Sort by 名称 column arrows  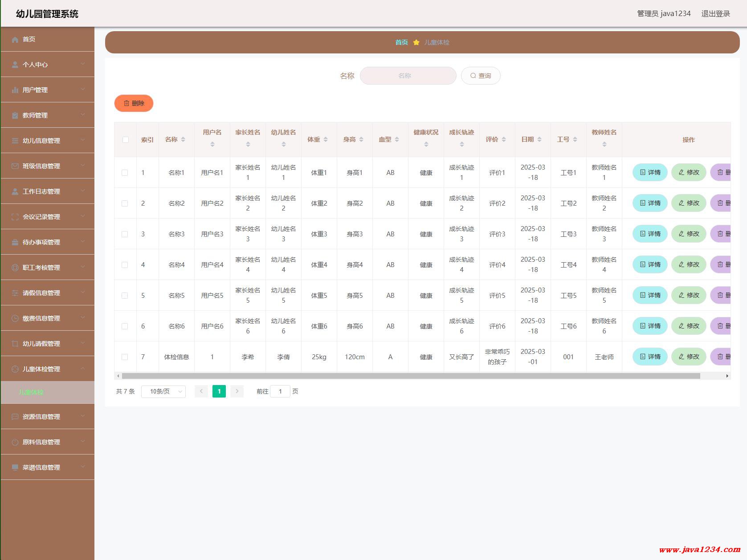point(183,140)
